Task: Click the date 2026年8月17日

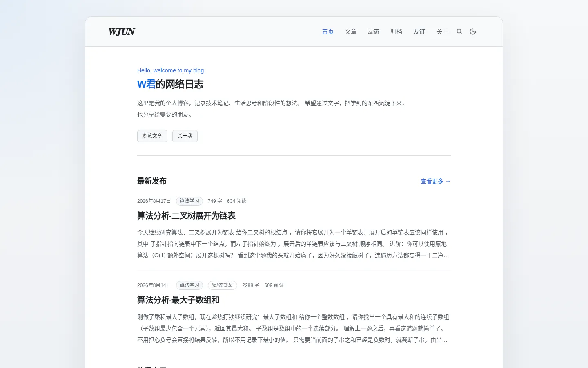Action: [x=154, y=201]
